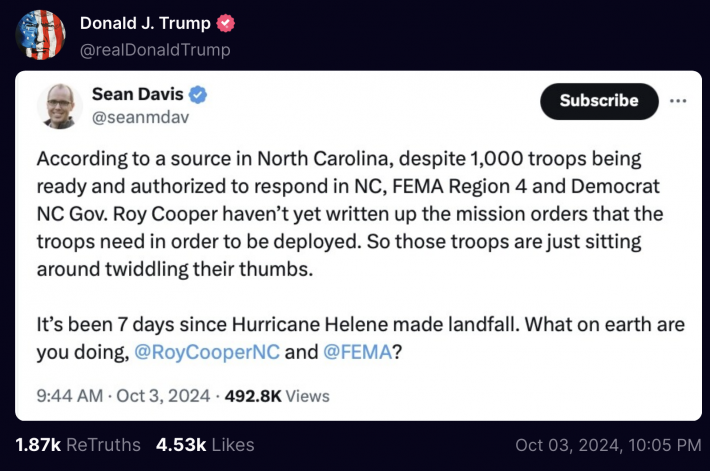Click the red verified badge beside Trump
This screenshot has height=471, width=710.
(228, 23)
